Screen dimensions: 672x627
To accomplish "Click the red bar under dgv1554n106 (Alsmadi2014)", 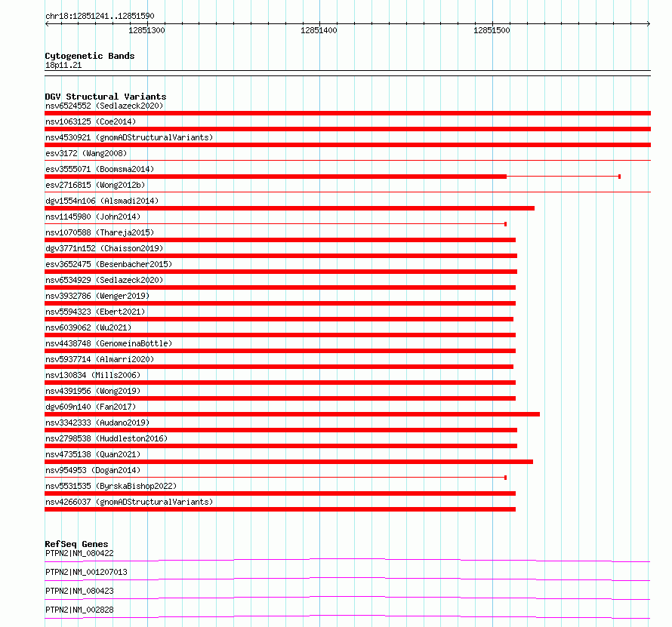I will pyautogui.click(x=290, y=208).
